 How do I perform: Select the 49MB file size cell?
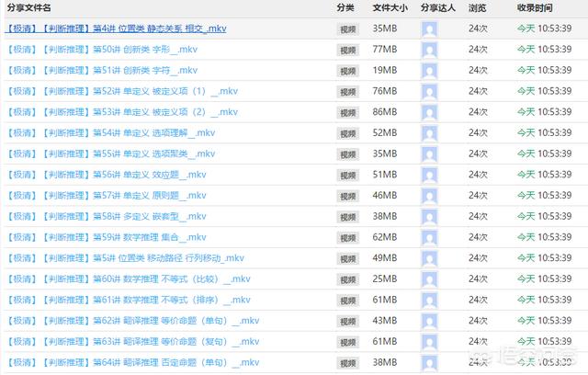[x=385, y=258]
